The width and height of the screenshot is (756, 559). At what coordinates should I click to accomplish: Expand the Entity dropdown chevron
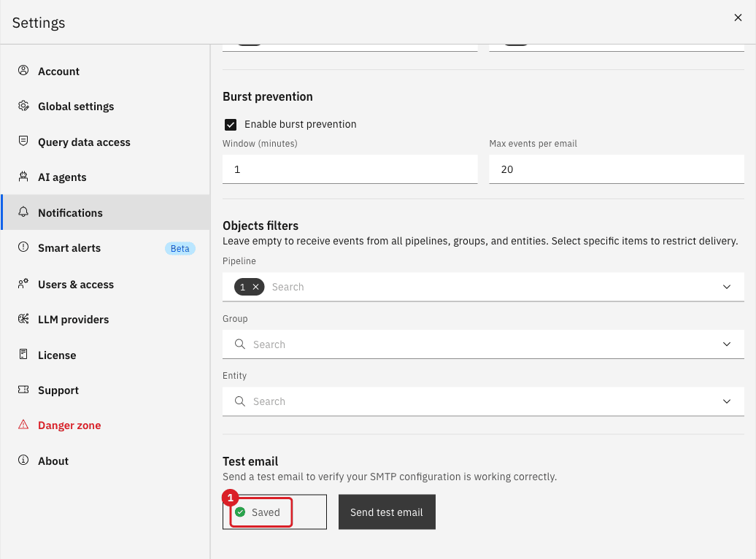pos(727,401)
